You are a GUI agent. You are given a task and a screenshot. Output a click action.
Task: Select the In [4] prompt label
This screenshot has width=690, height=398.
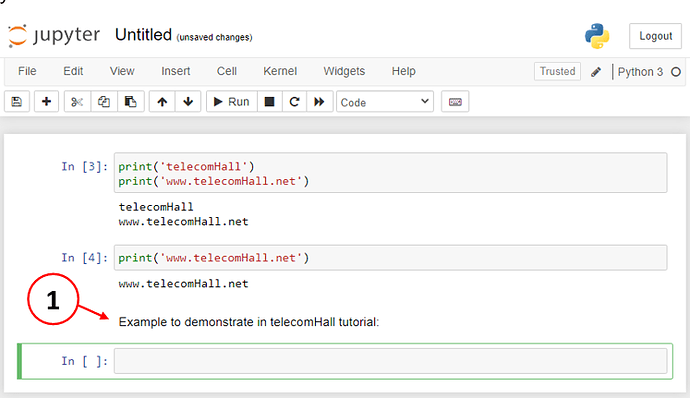(x=84, y=258)
